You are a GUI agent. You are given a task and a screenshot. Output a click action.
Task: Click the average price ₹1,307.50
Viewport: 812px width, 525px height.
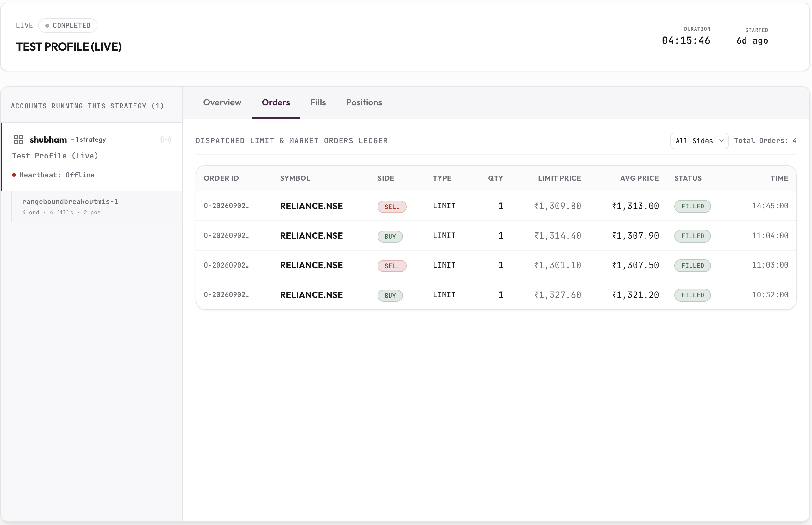(x=635, y=265)
